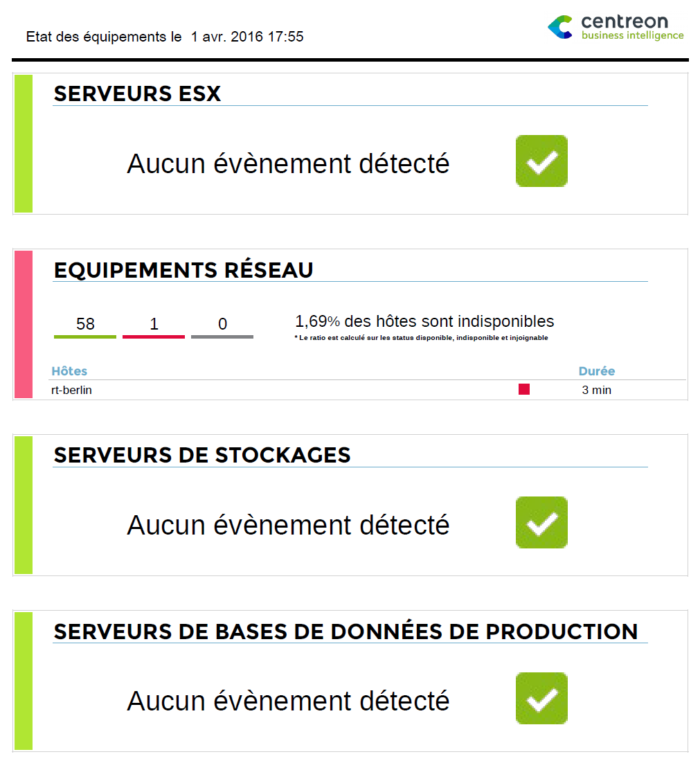Click the green checkmark under Serveurs ESX
The width and height of the screenshot is (700, 779).
pyautogui.click(x=541, y=161)
